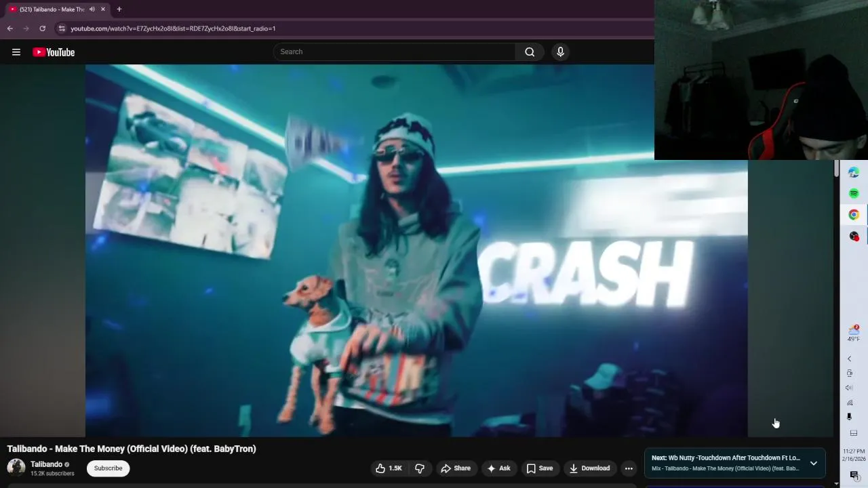
Task: Expand the Next playlist panel chevron
Action: [x=814, y=464]
